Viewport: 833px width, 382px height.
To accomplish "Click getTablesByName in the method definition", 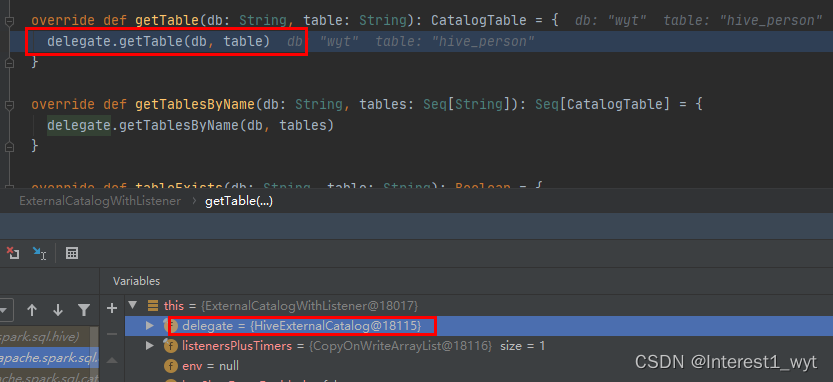I will 195,104.
